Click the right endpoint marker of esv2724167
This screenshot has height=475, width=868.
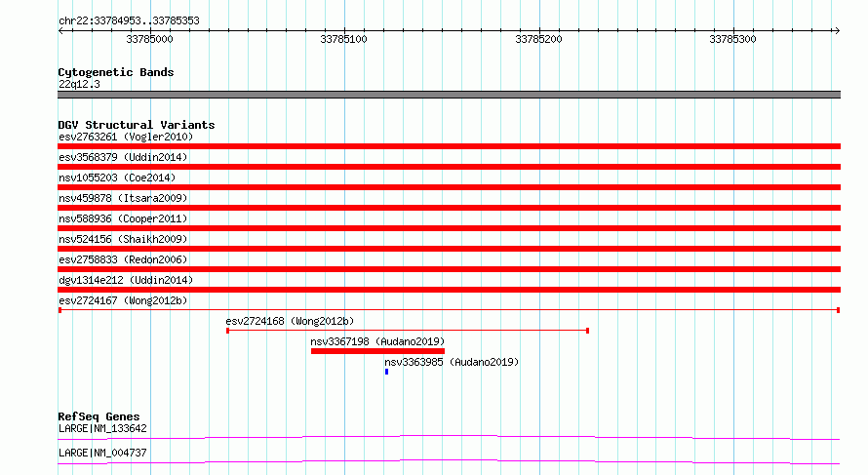tap(839, 310)
